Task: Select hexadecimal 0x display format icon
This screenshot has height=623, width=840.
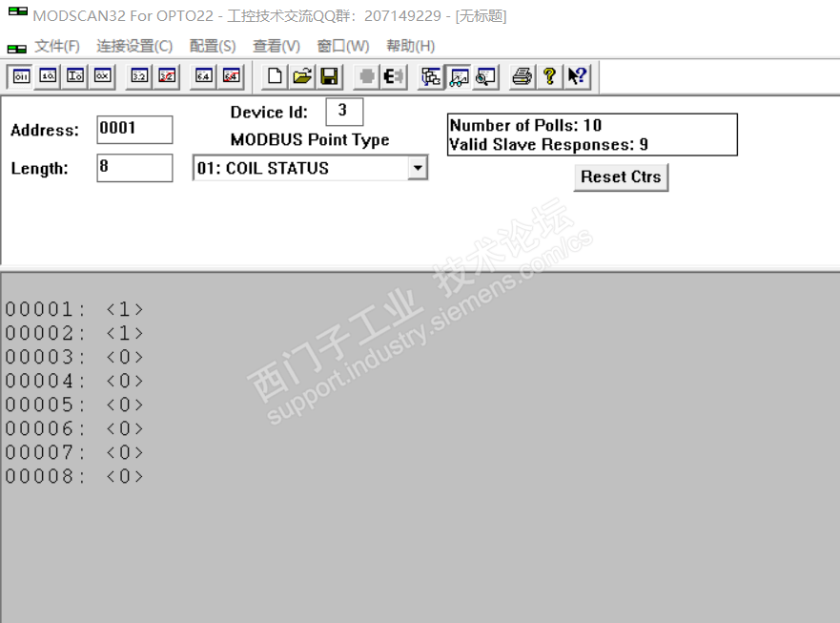Action: [102, 76]
